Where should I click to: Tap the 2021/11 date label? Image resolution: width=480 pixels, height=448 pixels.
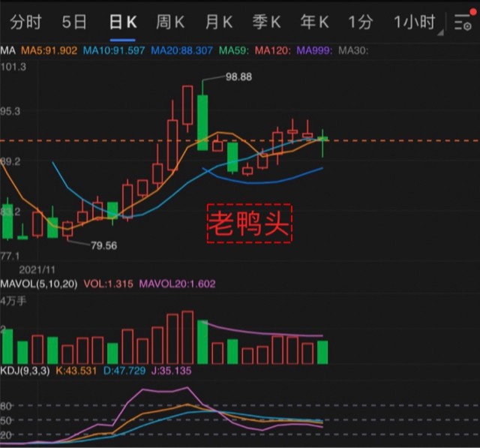click(x=37, y=268)
